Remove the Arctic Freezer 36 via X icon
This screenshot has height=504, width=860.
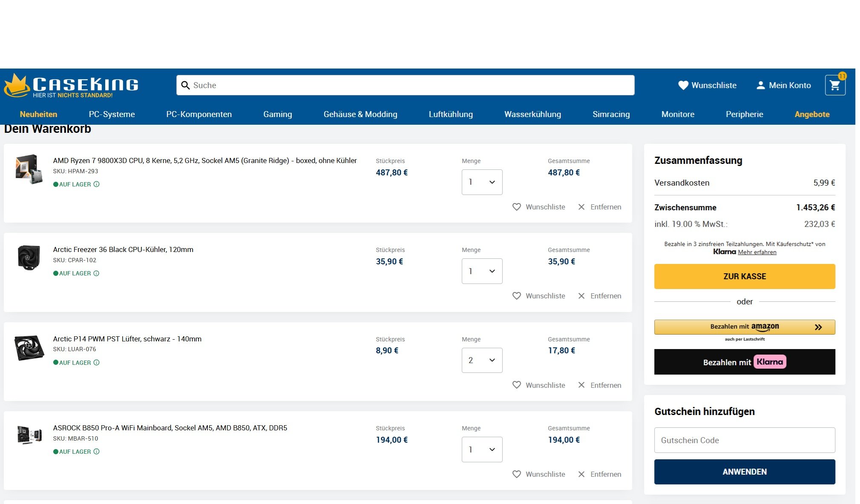coord(581,296)
